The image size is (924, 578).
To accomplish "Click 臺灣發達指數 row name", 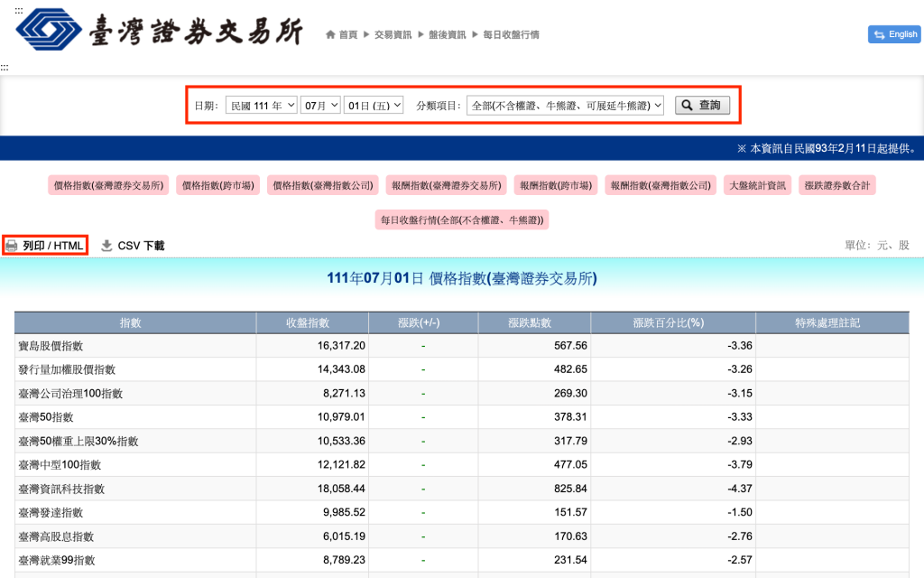I will pos(51,513).
